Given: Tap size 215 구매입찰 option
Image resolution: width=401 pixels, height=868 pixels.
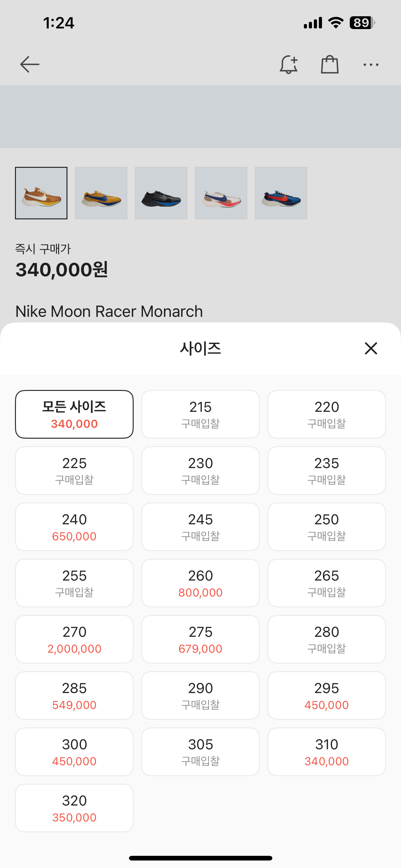Looking at the screenshot, I should click(200, 414).
